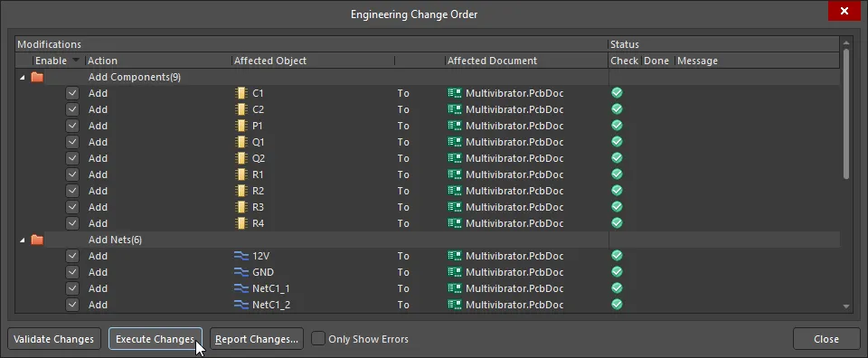This screenshot has height=358, width=868.
Task: Click the Affected Document column header
Action: coord(526,61)
